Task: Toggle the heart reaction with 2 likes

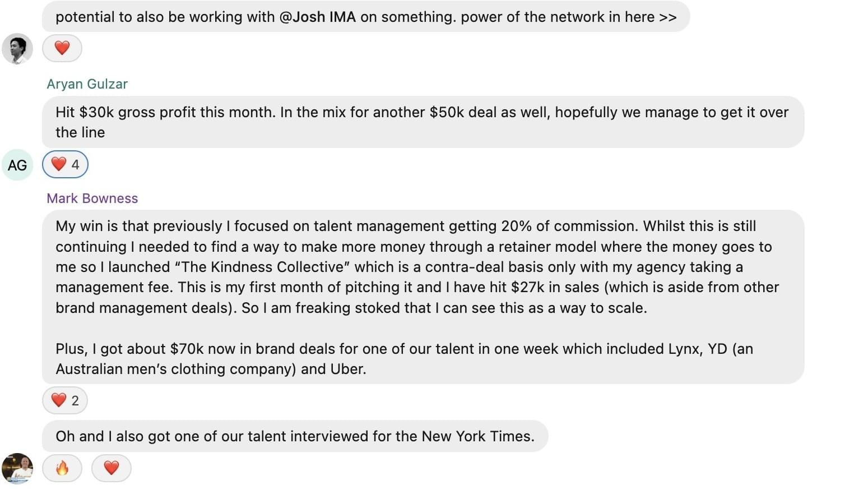Action: tap(65, 400)
